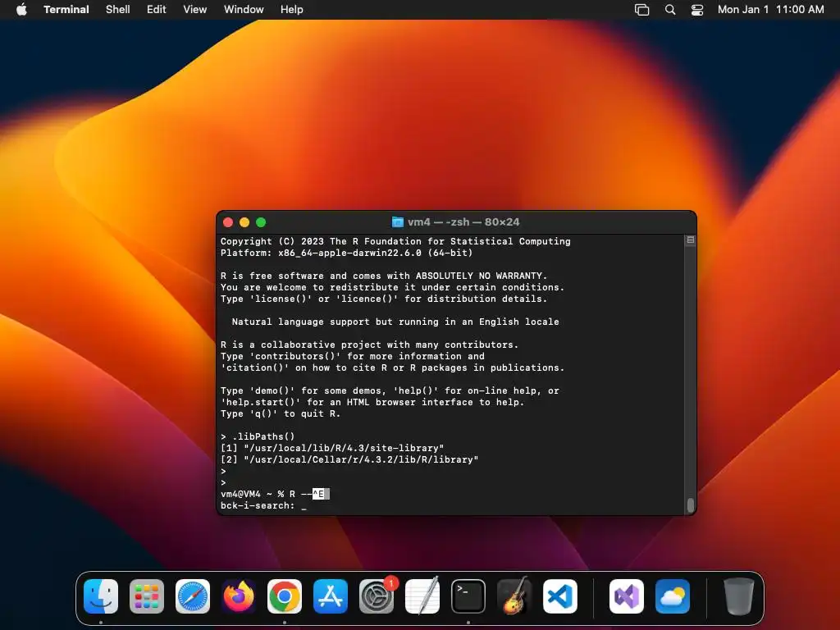The image size is (840, 630).
Task: Launch GarageBand from the Dock
Action: click(514, 596)
